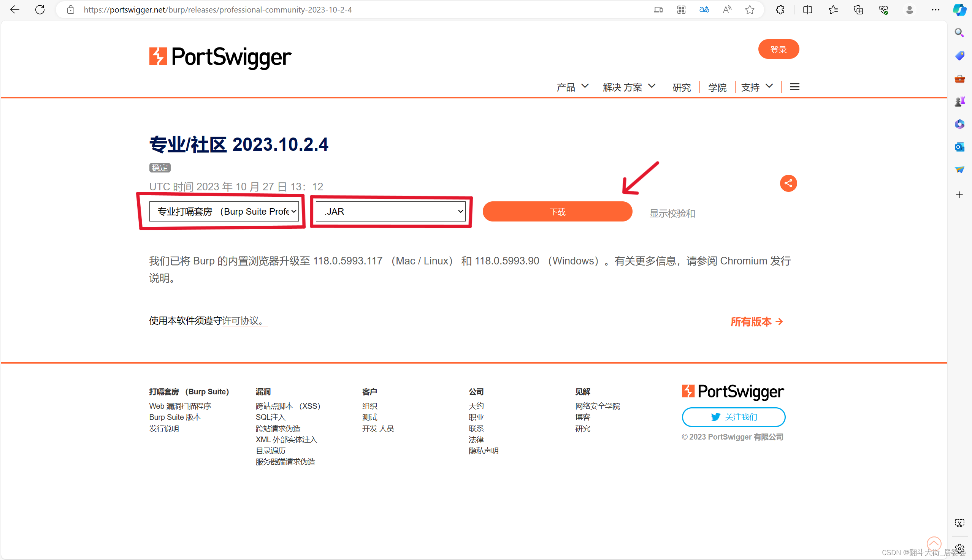Screen dimensions: 972x560
Task: Open the Burp Suite edition dropdown
Action: (224, 212)
